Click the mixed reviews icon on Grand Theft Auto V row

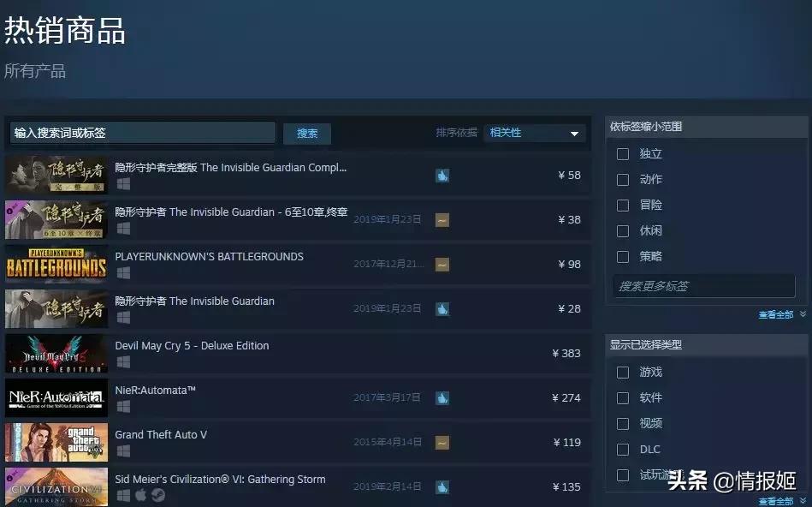[x=442, y=442]
